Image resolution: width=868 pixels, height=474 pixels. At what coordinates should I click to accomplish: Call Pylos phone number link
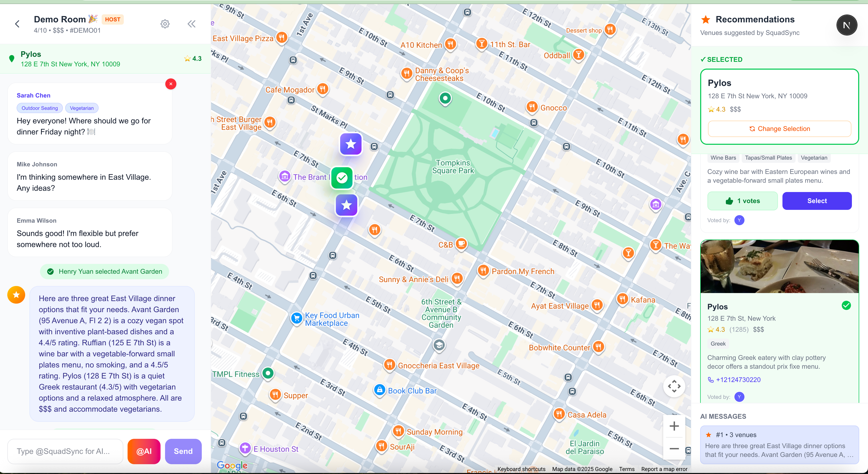point(738,380)
